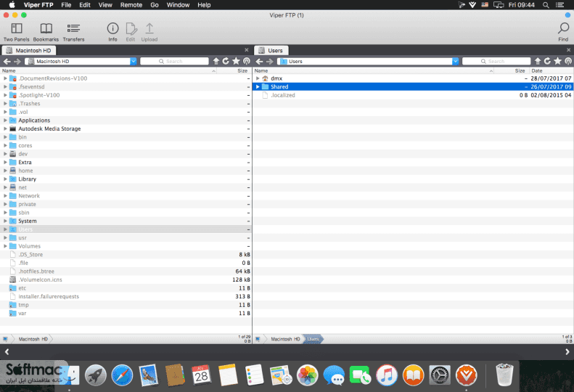574x392 pixels.
Task: Sort right panel by Size column
Action: pyautogui.click(x=512, y=70)
